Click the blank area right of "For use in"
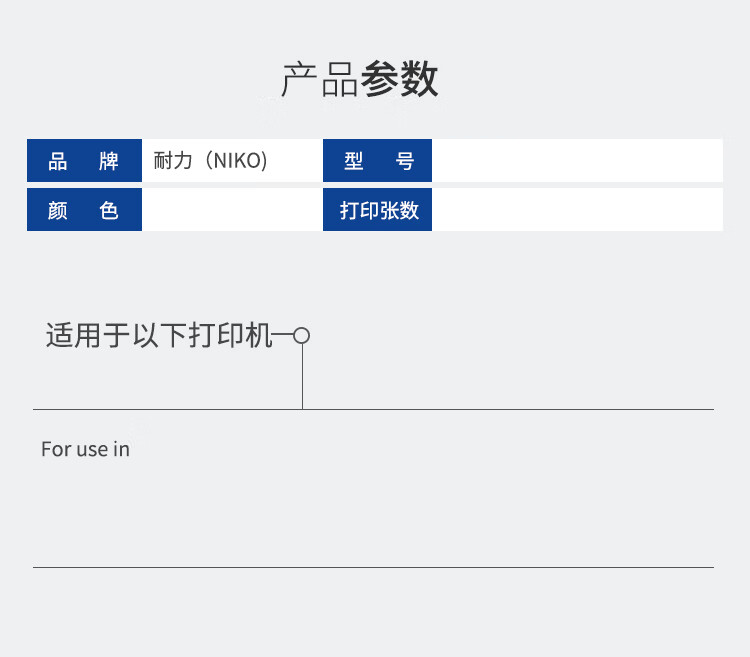 pos(420,490)
